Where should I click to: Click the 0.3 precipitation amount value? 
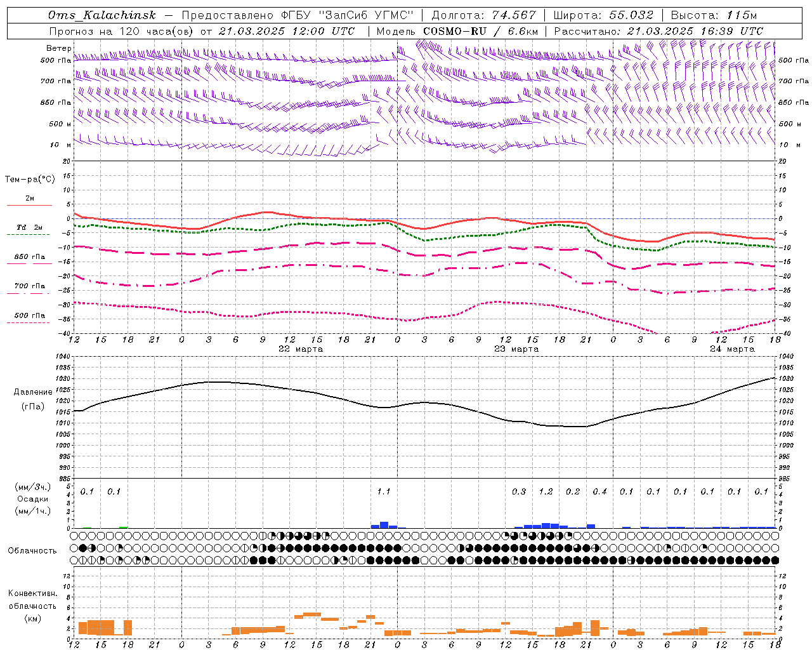(519, 492)
